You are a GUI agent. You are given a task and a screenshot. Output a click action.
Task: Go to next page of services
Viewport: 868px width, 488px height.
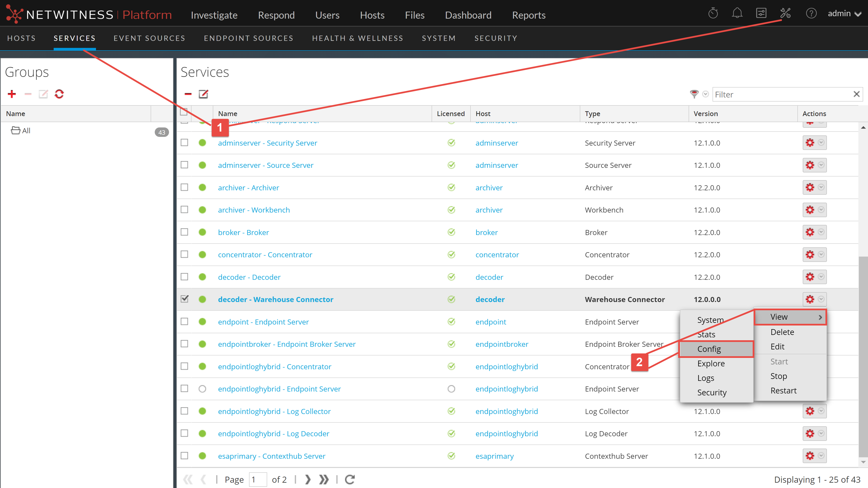[307, 479]
